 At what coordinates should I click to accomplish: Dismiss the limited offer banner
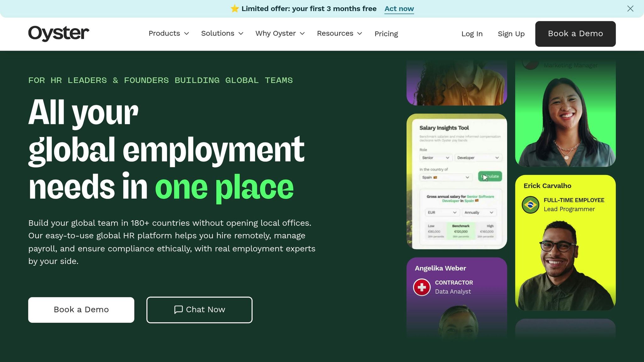click(630, 9)
